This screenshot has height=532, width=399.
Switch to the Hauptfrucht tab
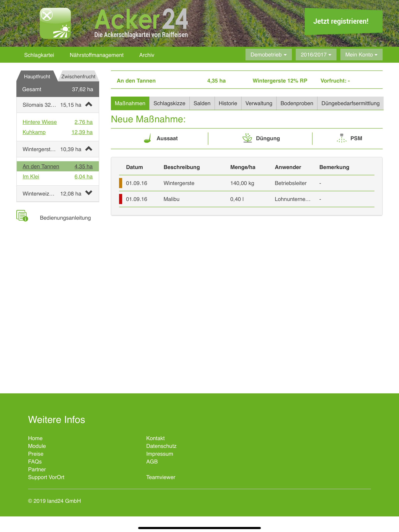pos(37,77)
